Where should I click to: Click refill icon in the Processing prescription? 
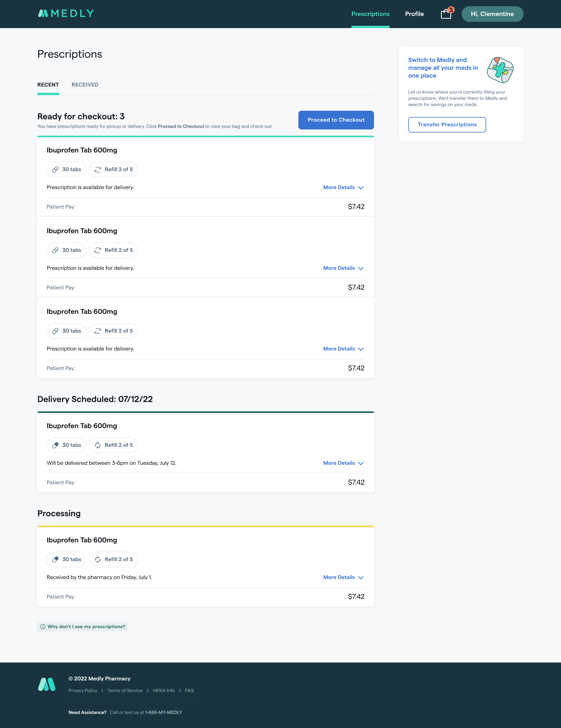[x=98, y=560]
